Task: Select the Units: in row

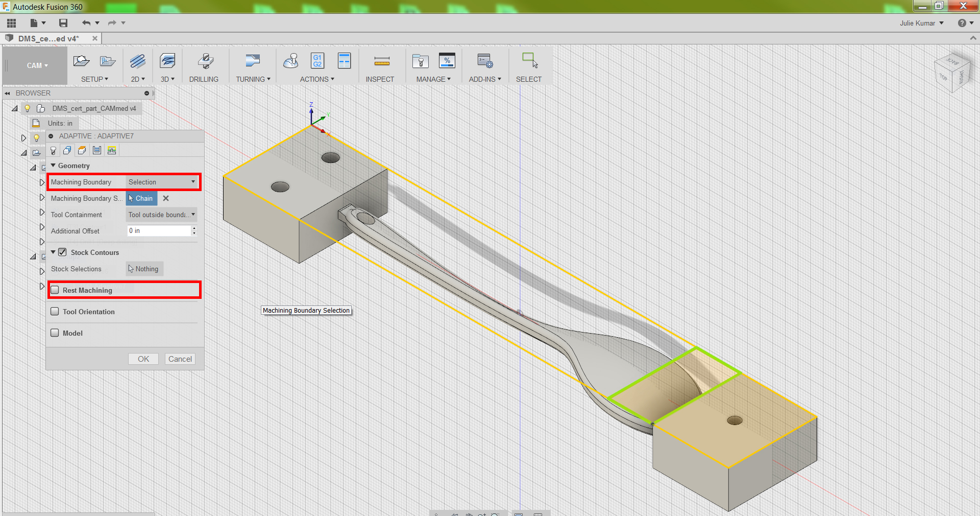Action: 54,123
